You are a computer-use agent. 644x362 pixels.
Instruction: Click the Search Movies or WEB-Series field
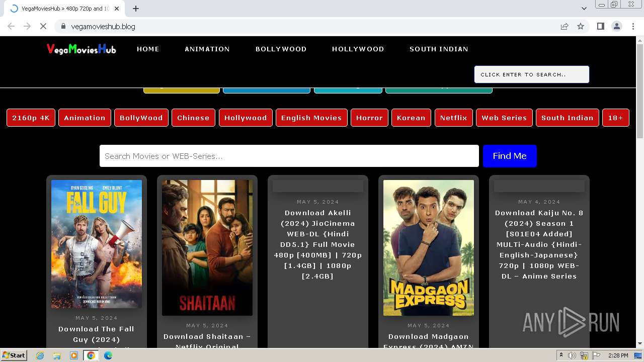click(289, 156)
